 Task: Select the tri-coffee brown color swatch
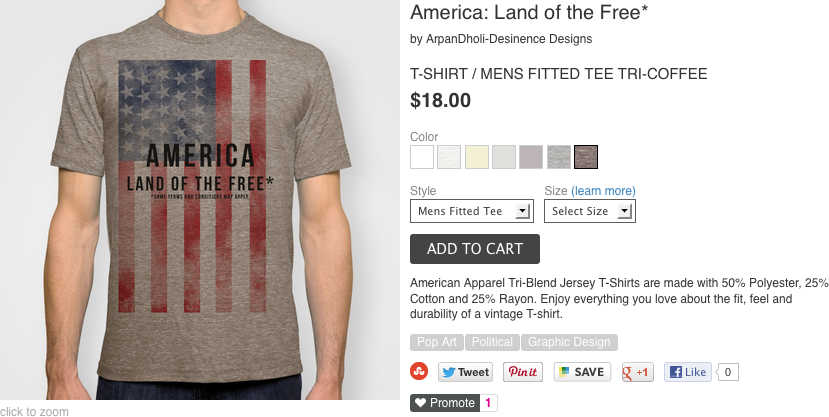point(586,157)
